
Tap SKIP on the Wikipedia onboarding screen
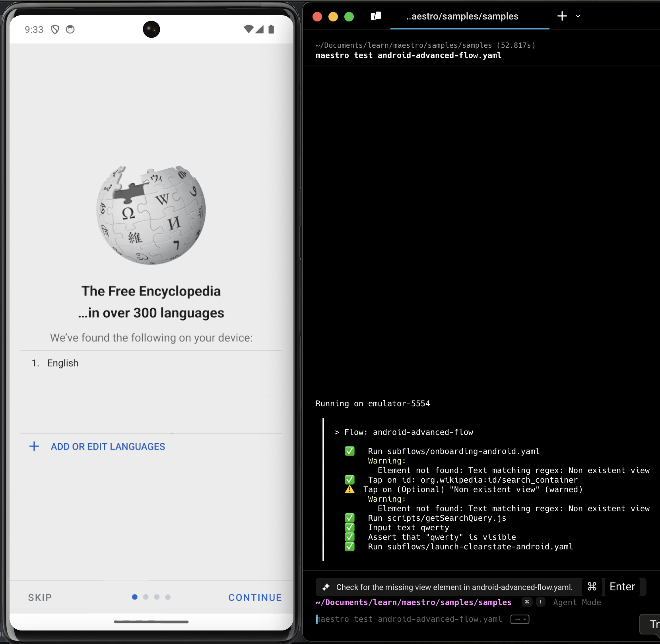(x=39, y=597)
